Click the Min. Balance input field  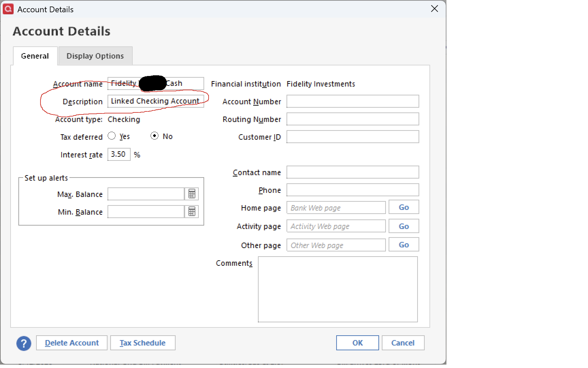[x=146, y=212]
